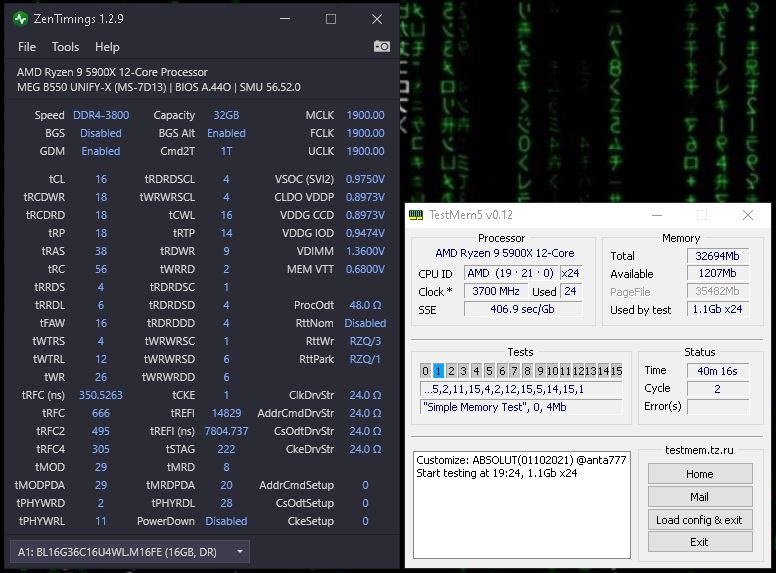Image resolution: width=776 pixels, height=573 pixels.
Task: Click the BGS Alt Enabled value
Action: (226, 134)
